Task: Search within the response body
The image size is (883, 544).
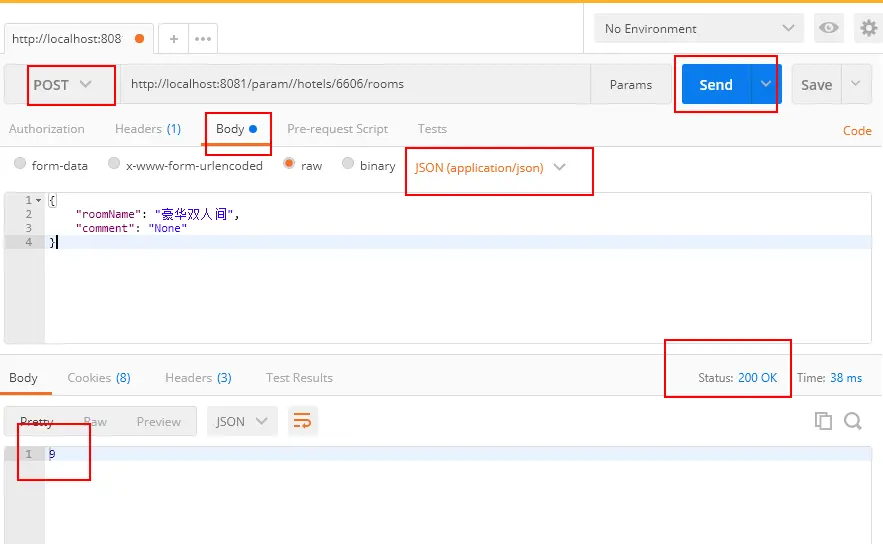Action: [853, 421]
